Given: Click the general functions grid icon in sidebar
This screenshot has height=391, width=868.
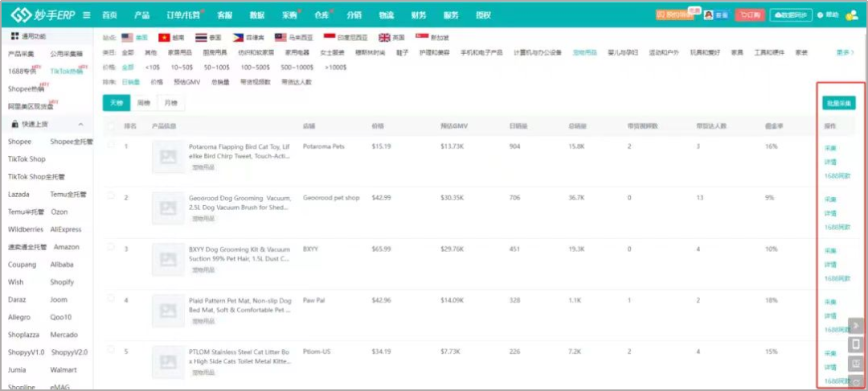Looking at the screenshot, I should pyautogui.click(x=15, y=36).
